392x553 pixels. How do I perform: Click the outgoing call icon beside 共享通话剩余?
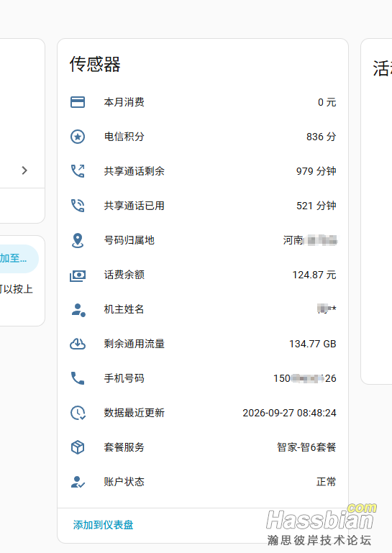(x=78, y=171)
